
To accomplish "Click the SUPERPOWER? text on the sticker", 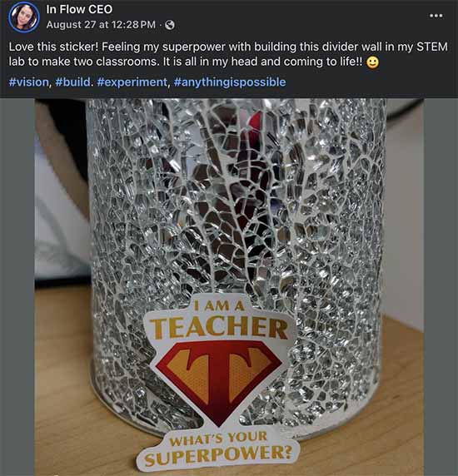I will pyautogui.click(x=218, y=455).
